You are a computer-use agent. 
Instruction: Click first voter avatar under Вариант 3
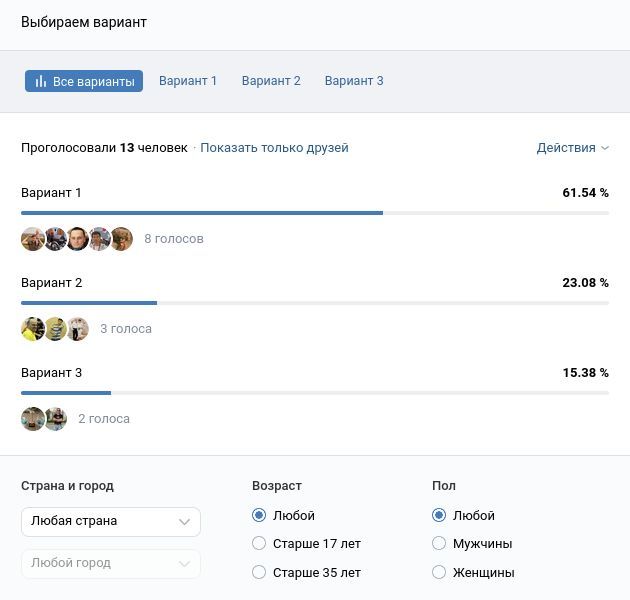(33, 419)
